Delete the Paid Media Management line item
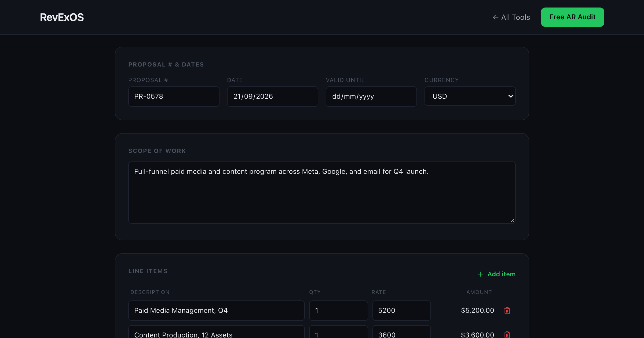Viewport: 644px width, 338px height. (x=507, y=311)
